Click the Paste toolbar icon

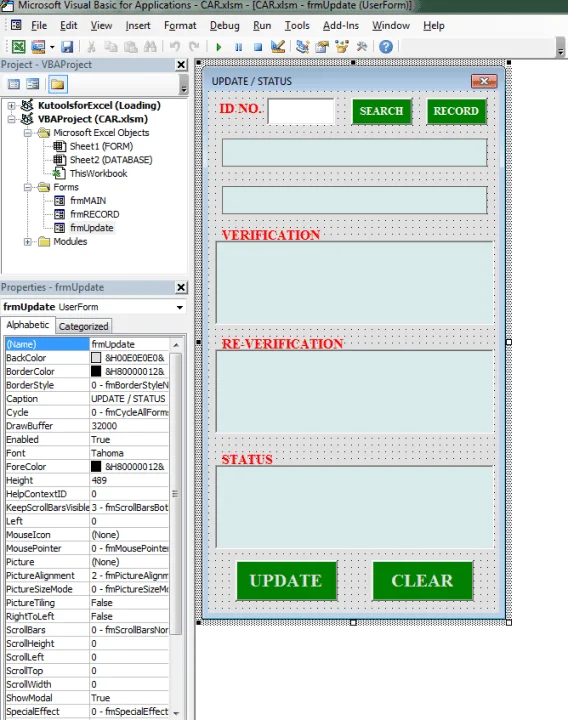click(x=130, y=47)
